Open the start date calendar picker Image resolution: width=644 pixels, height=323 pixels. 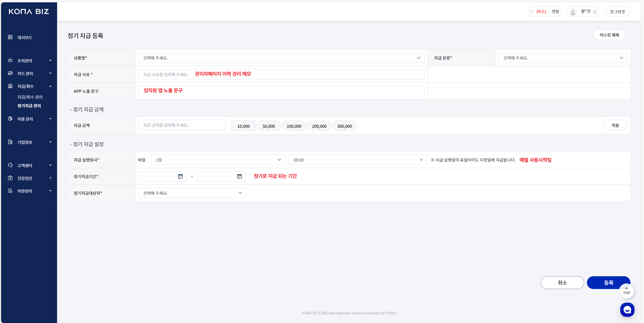coord(180,176)
